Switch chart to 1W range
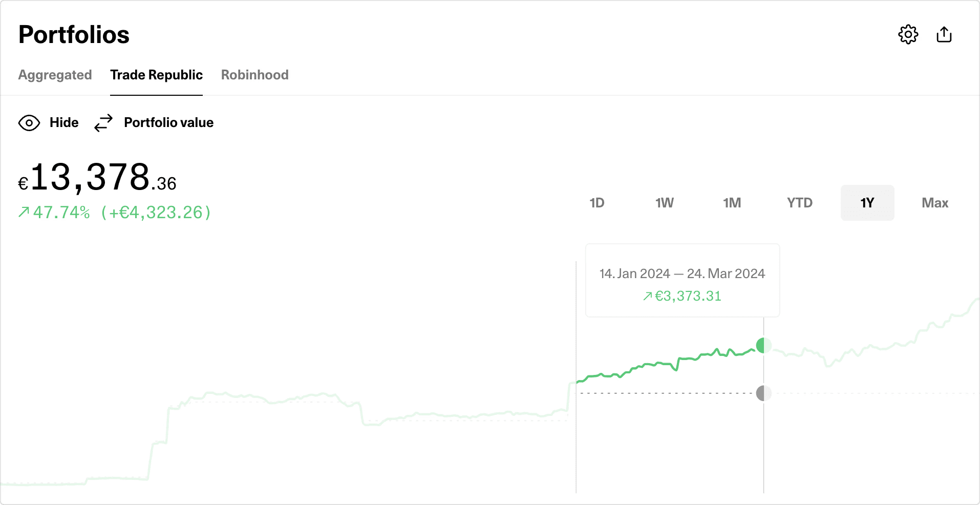The height and width of the screenshot is (505, 980). [x=664, y=203]
